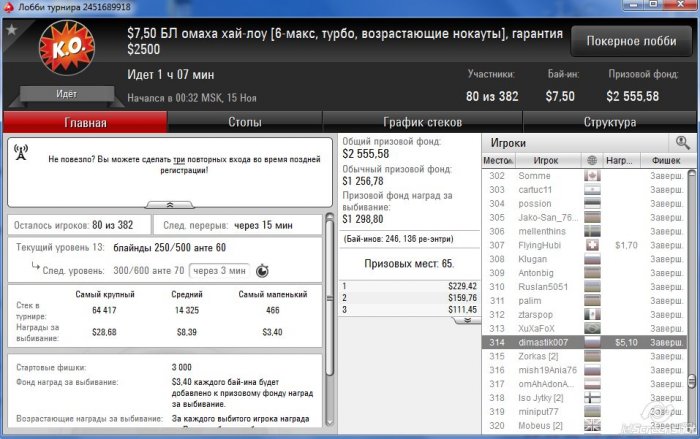Screen dimensions: 700x439
Task: Click Swiss flag next to FlyingHubi
Action: [592, 245]
